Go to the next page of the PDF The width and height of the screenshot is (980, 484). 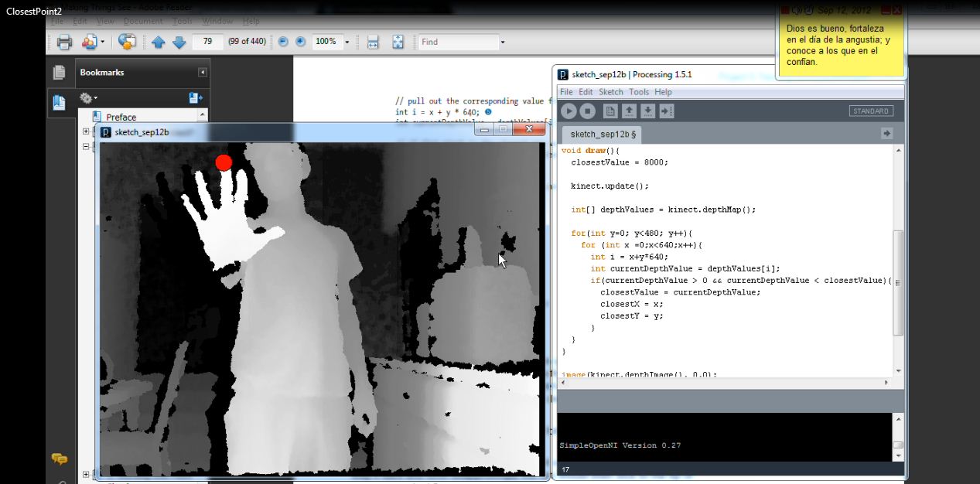(179, 42)
